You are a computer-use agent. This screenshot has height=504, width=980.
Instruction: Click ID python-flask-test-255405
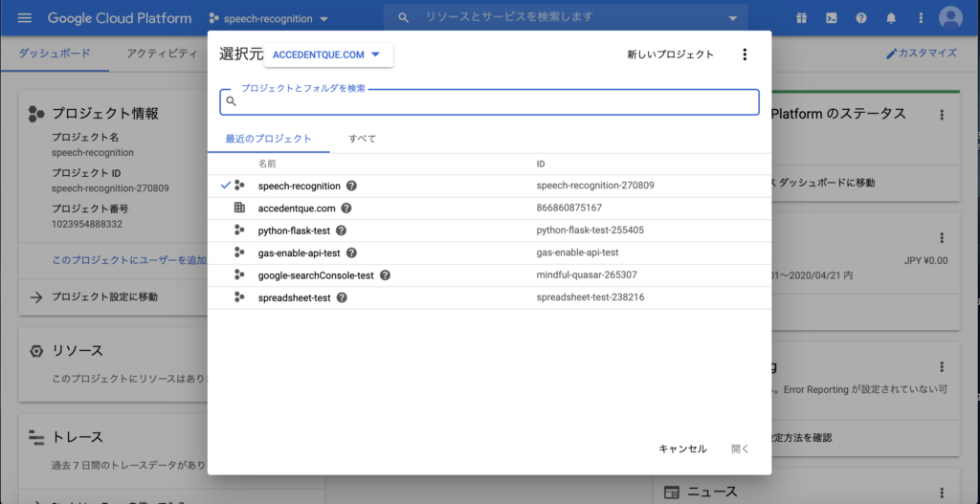590,230
